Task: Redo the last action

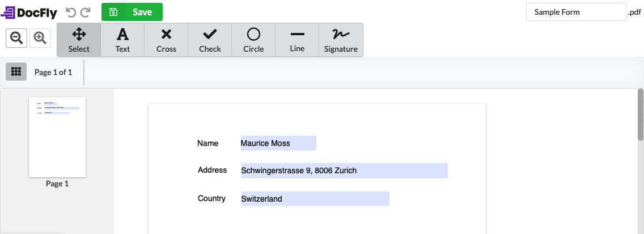Action: tap(86, 12)
